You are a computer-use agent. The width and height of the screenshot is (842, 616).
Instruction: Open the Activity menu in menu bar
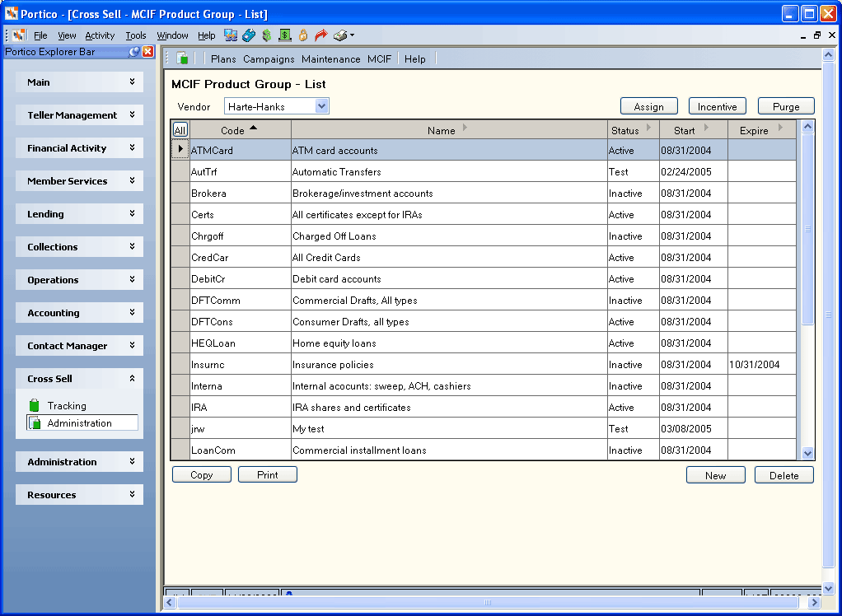pyautogui.click(x=100, y=35)
